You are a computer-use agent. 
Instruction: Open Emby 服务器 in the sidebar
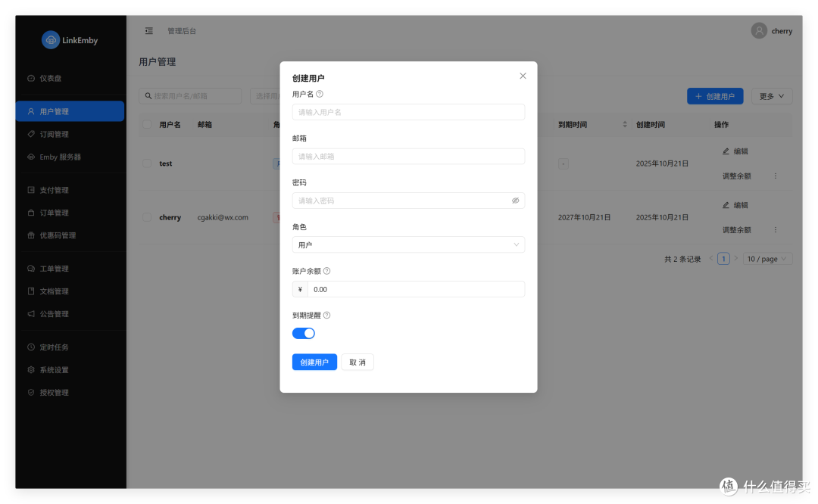tap(70, 157)
